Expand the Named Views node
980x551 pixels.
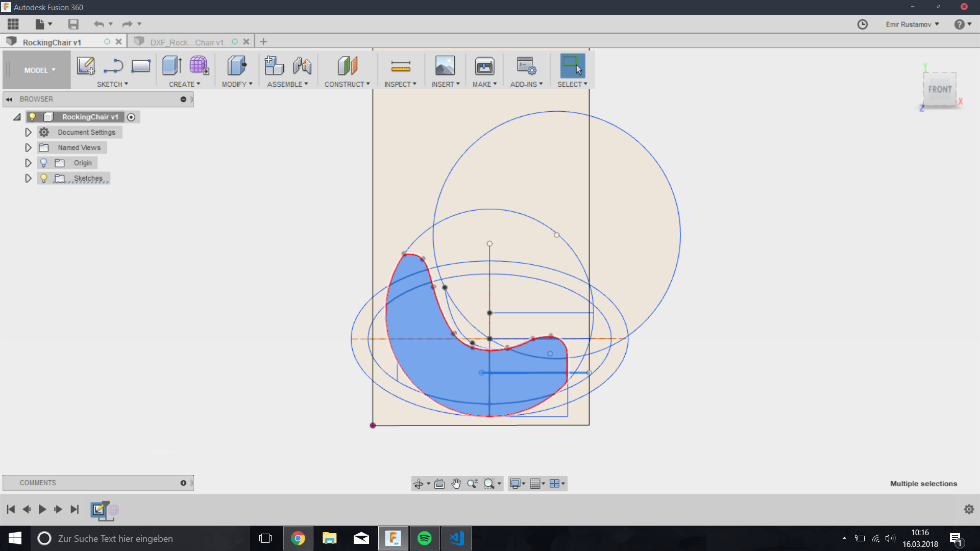(x=28, y=147)
